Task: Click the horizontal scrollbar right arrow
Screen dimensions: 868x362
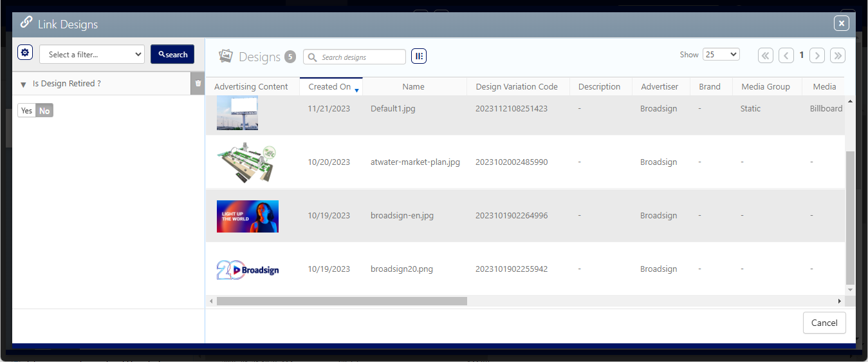Action: pyautogui.click(x=839, y=301)
